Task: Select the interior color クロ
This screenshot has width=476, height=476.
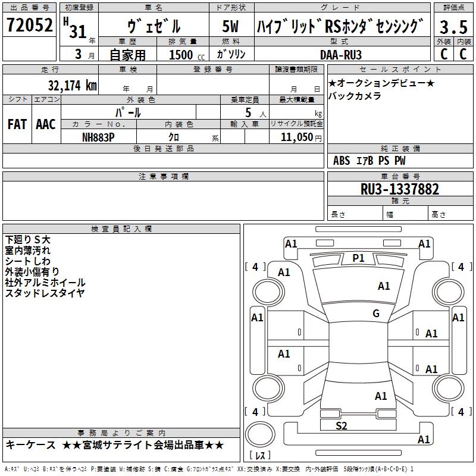Action: (174, 137)
